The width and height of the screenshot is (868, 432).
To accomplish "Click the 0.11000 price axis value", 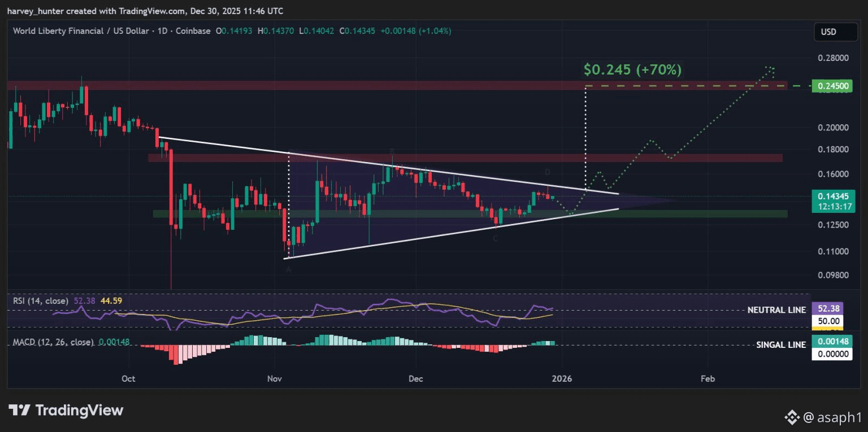I will tap(833, 251).
